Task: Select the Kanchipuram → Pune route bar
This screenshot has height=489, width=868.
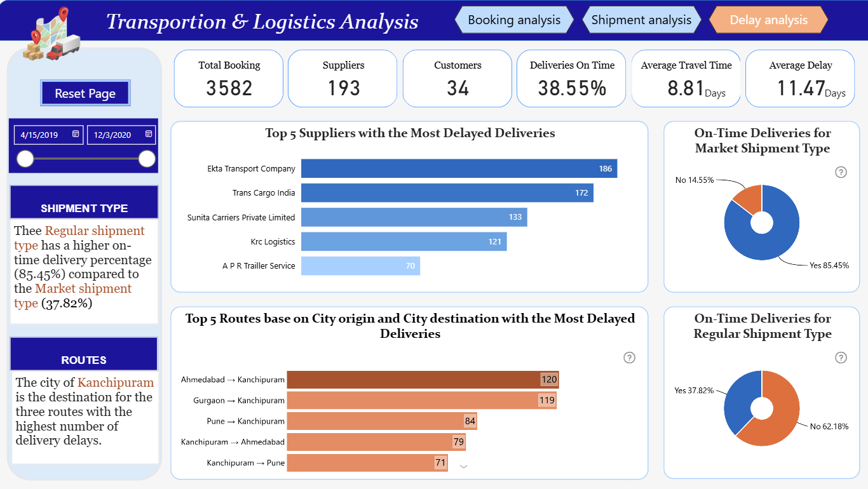Action: point(367,463)
